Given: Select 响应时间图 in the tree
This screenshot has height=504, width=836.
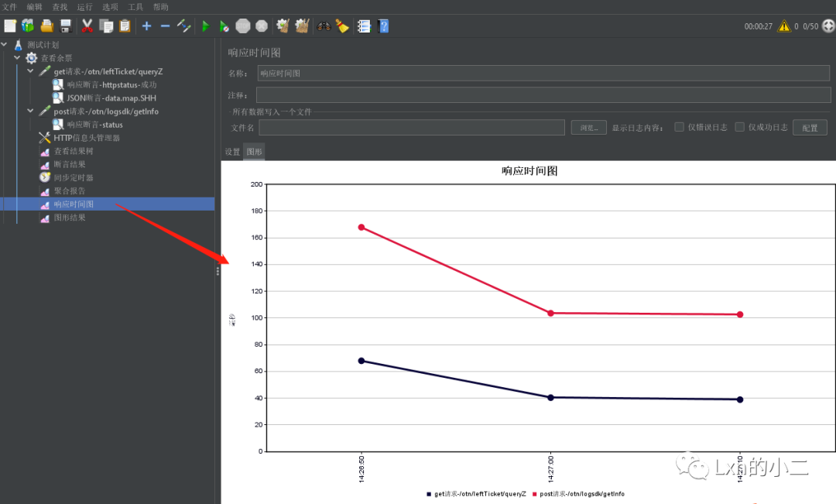Looking at the screenshot, I should click(x=74, y=204).
